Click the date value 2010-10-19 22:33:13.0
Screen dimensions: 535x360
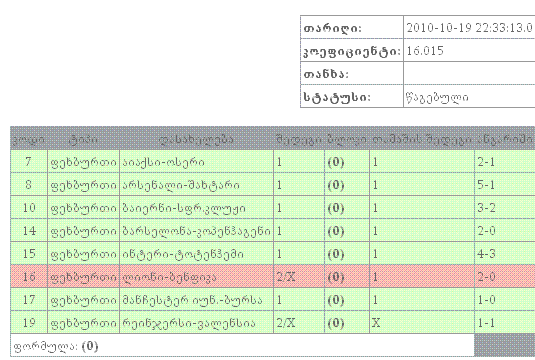[469, 28]
